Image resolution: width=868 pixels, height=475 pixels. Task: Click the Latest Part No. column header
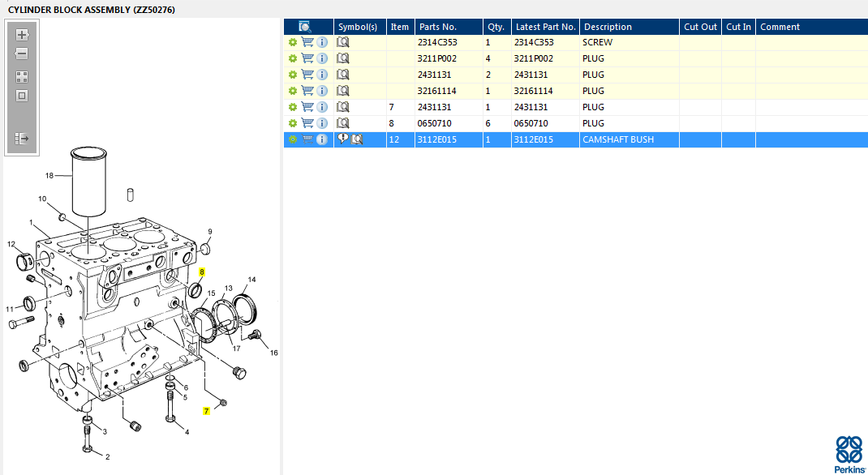[x=546, y=27]
